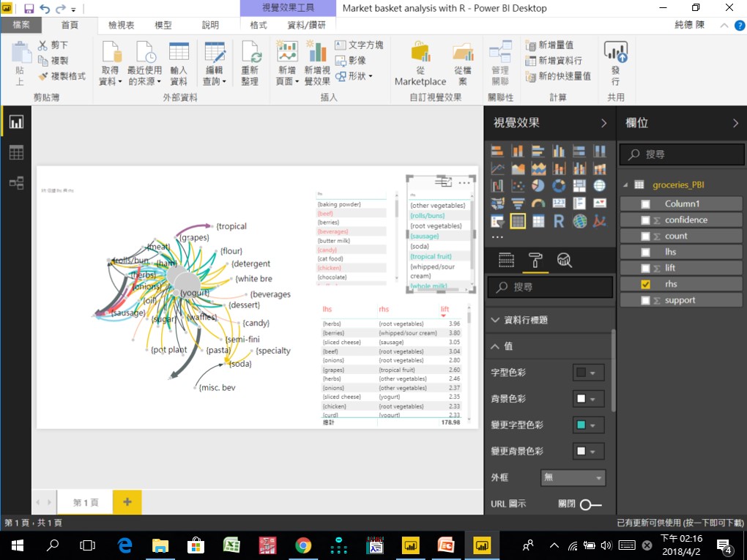Click the 重新整理 refresh button
Image resolution: width=747 pixels, height=560 pixels.
[250, 64]
